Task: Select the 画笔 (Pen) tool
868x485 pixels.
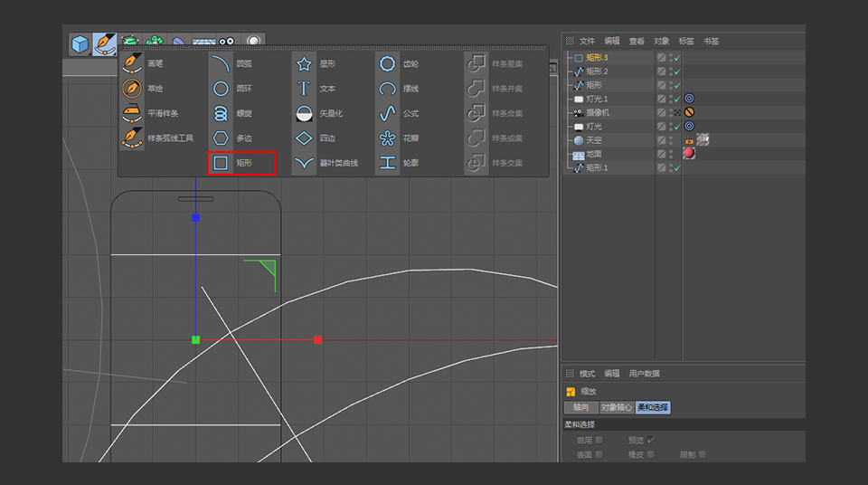Action: [133, 64]
